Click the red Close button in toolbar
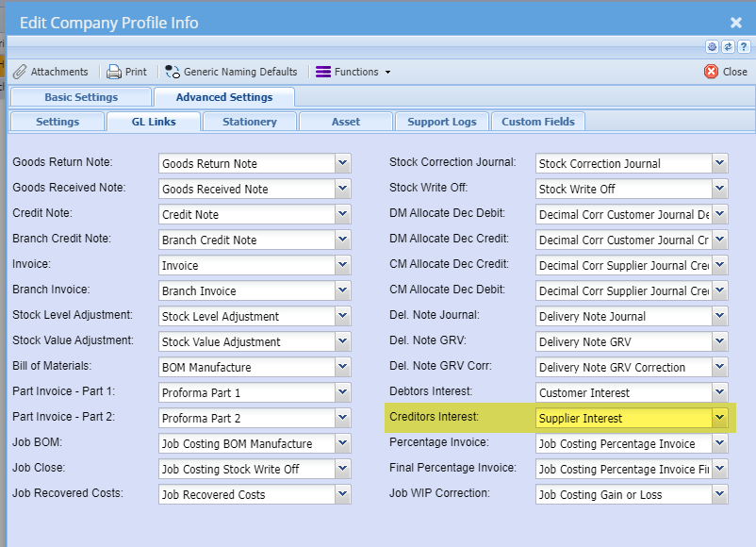756x547 pixels. 726,72
